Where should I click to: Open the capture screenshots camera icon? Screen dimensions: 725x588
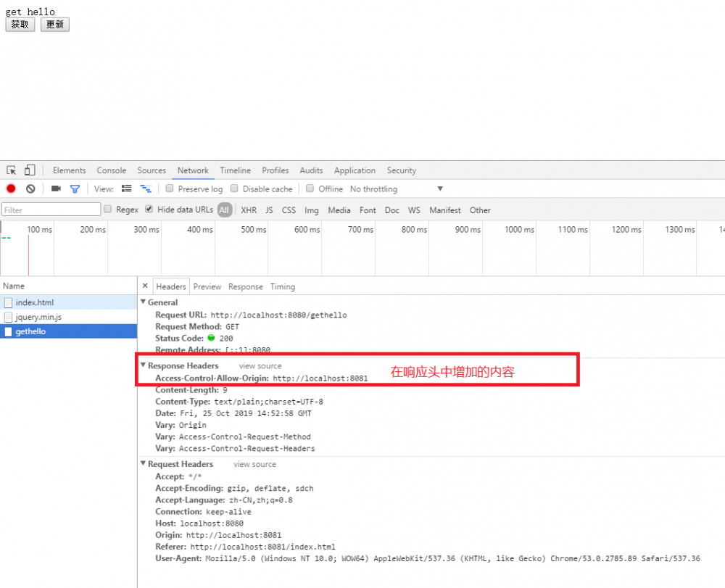(55, 188)
